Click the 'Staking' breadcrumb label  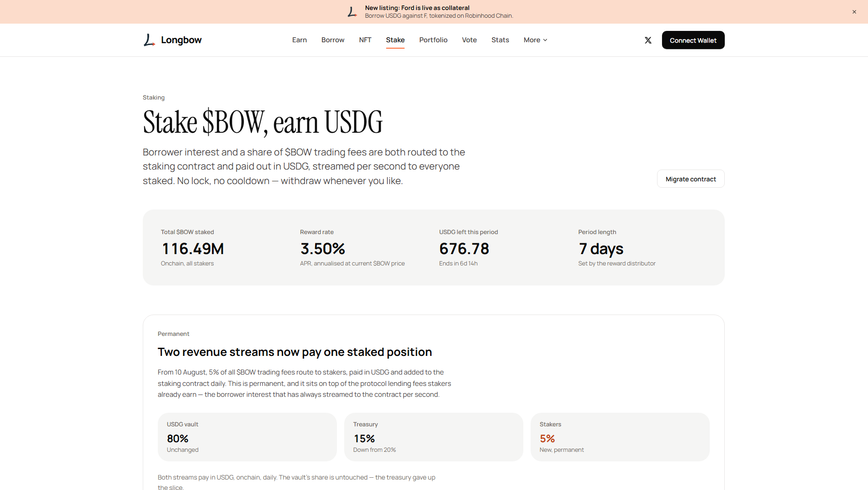coord(154,97)
